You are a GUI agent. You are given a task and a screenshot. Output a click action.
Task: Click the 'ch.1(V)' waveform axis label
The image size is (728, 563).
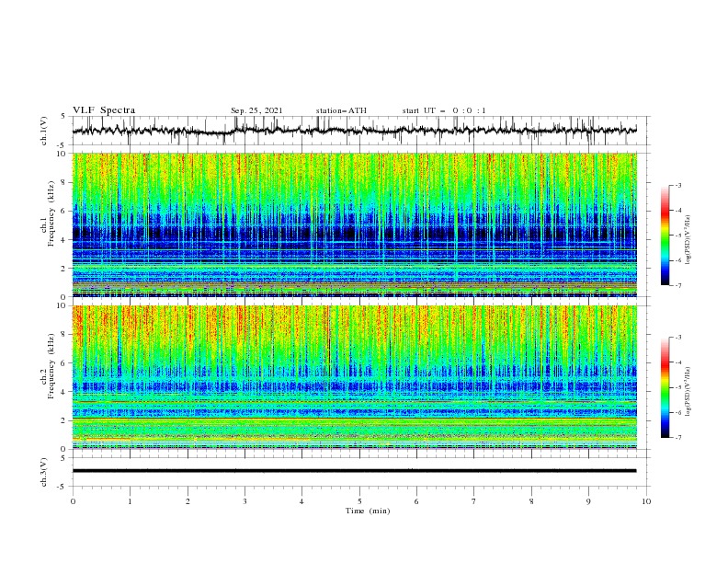44,131
